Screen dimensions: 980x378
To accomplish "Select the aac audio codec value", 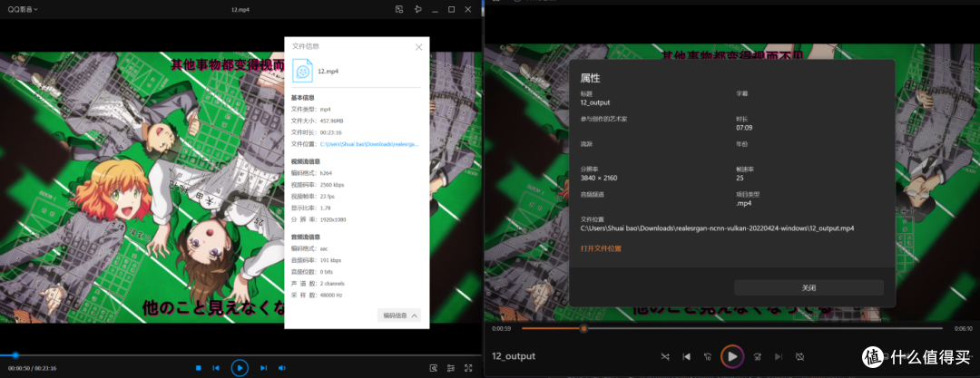I will [x=323, y=248].
